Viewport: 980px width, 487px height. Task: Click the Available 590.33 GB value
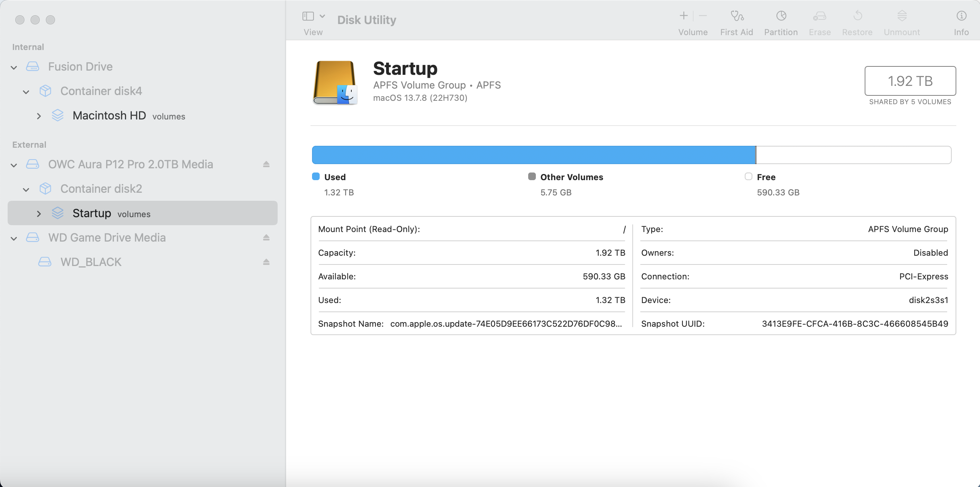coord(604,276)
